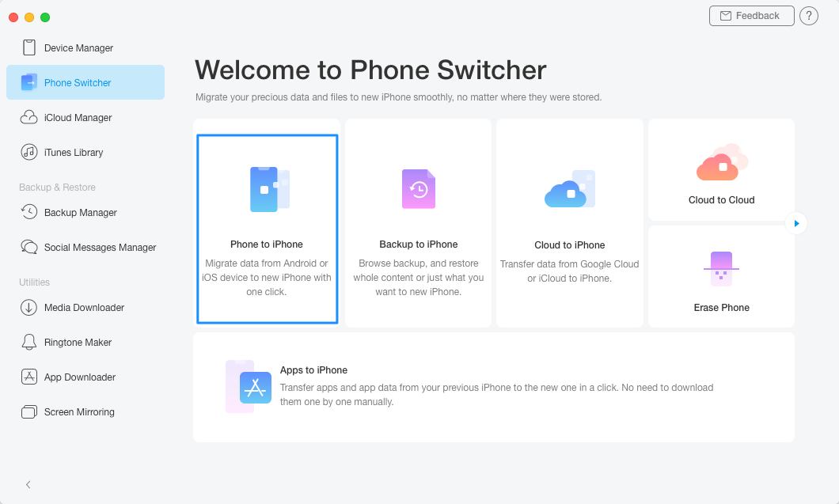Click the Social Messages Manager chat icon
839x504 pixels.
(x=29, y=247)
